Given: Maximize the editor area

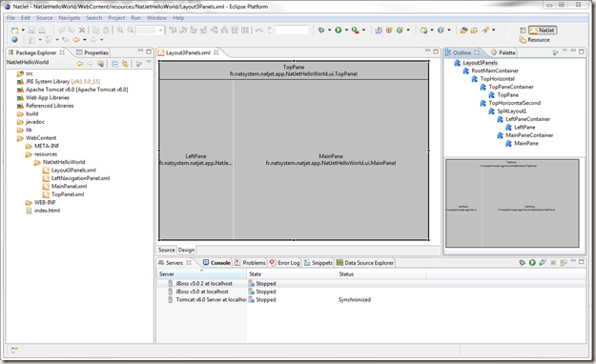Looking at the screenshot, I should 436,51.
